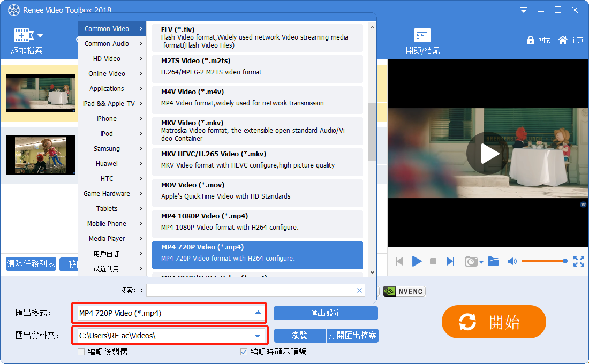Viewport: 589px width, 364px height.
Task: Click 打開匯出檔案 open output button
Action: coord(352,336)
